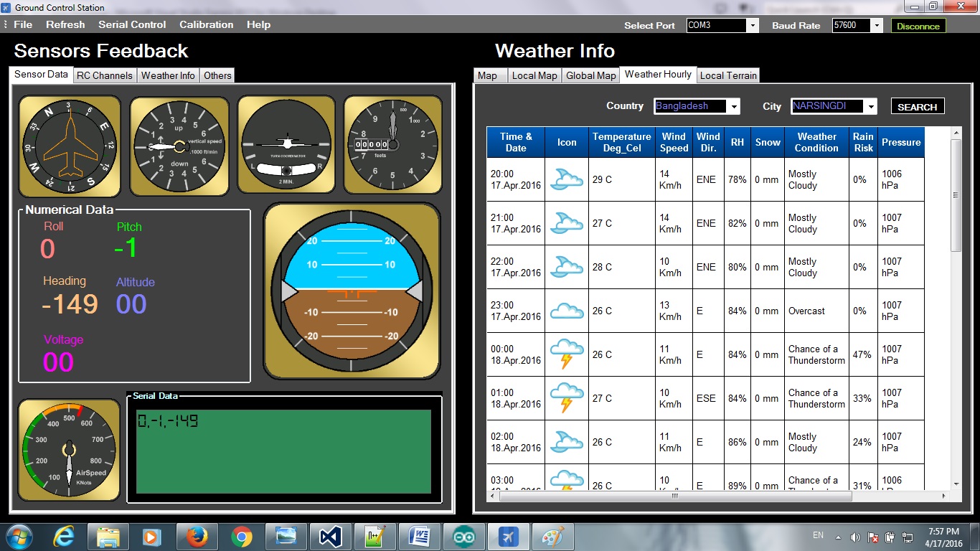
Task: Click the overcast cloud icon for 23:00
Action: (566, 311)
